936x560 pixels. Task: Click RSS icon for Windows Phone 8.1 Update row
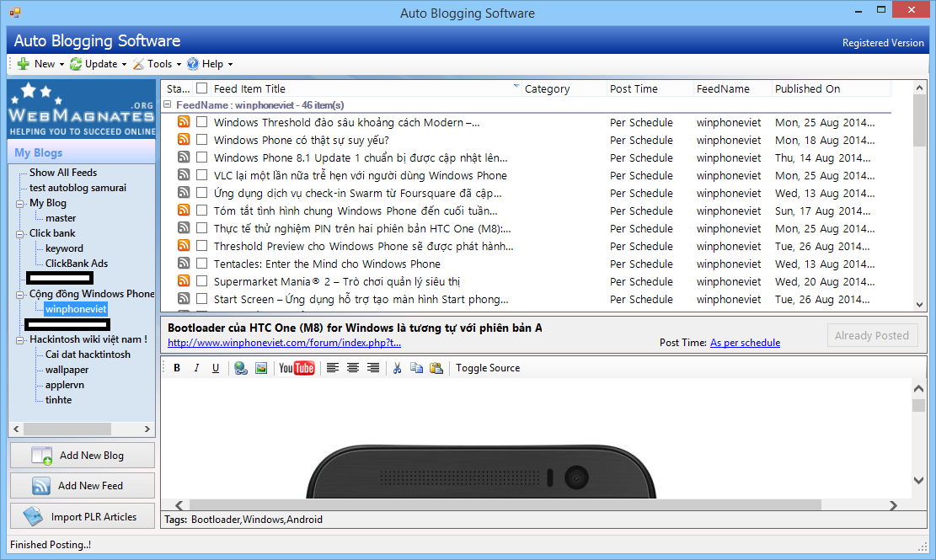point(184,157)
